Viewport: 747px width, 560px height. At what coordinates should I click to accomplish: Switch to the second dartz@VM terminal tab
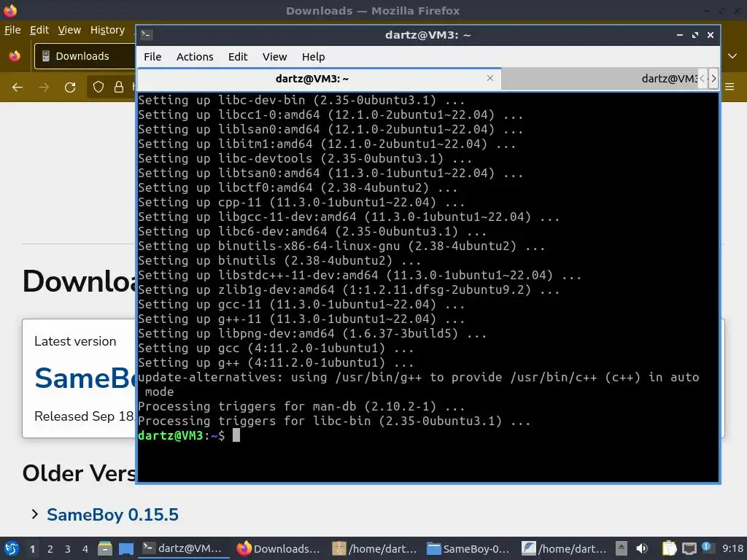point(600,79)
